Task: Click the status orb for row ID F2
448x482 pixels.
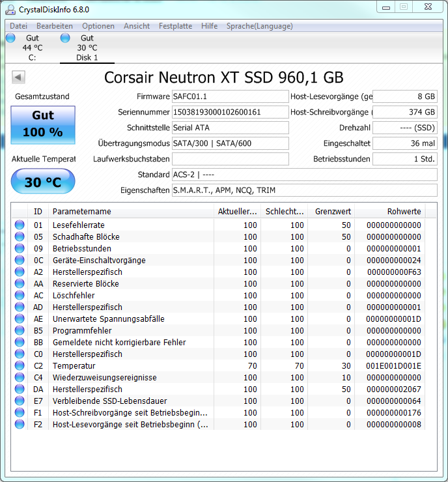Action: pyautogui.click(x=20, y=424)
